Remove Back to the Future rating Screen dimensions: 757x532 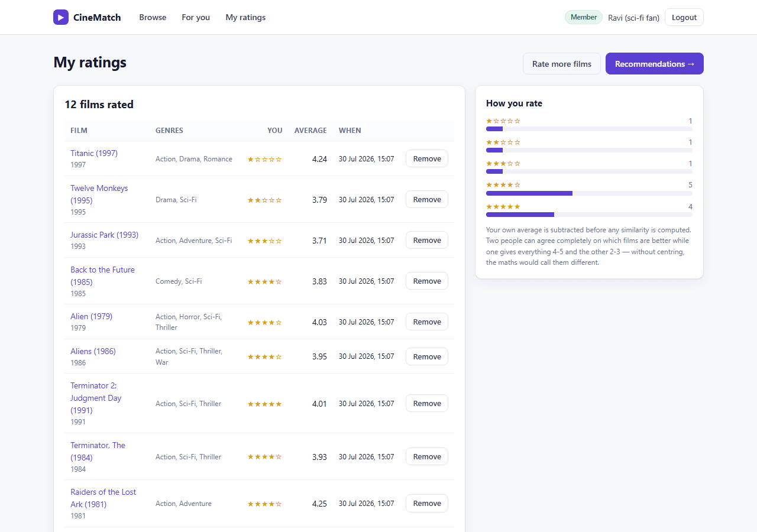click(x=427, y=281)
